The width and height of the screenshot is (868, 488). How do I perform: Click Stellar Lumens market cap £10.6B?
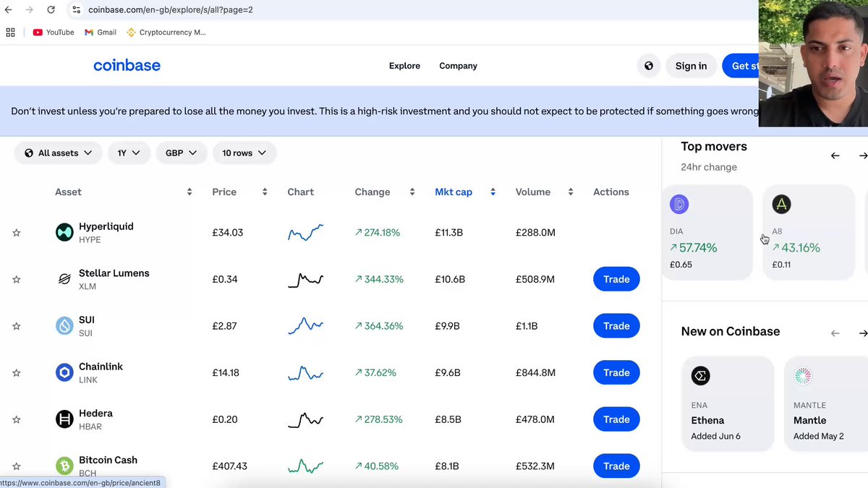[450, 279]
